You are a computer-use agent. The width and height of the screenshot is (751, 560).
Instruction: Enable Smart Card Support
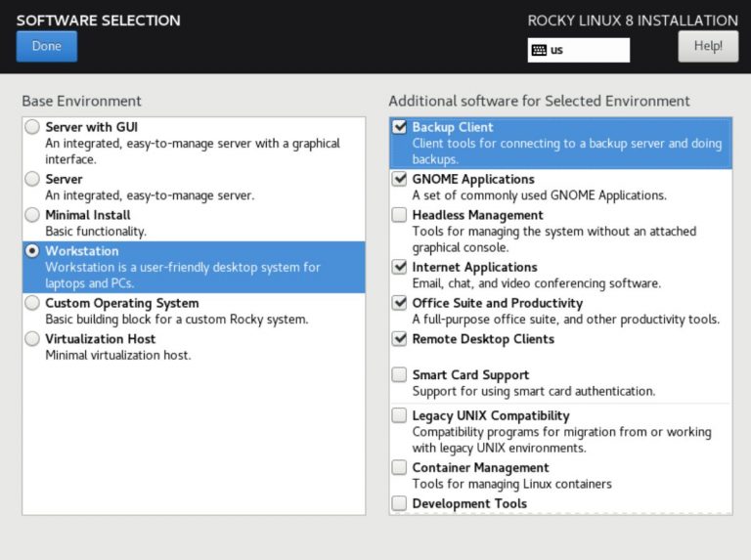pos(399,374)
